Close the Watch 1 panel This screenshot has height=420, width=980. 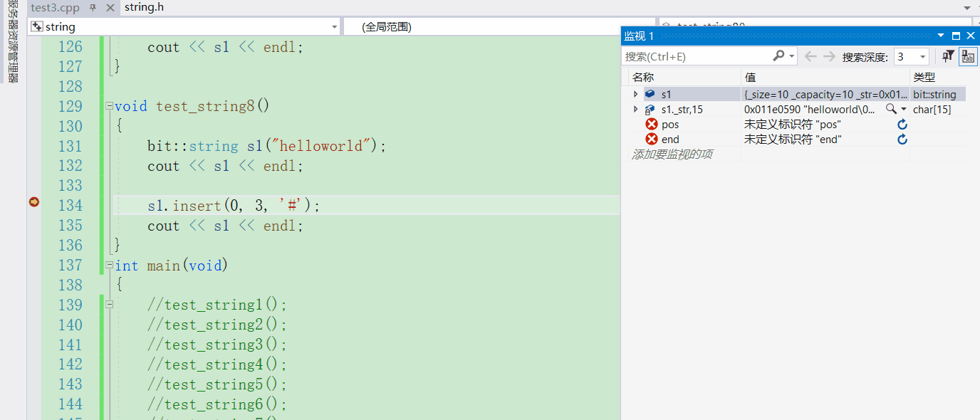[x=970, y=36]
